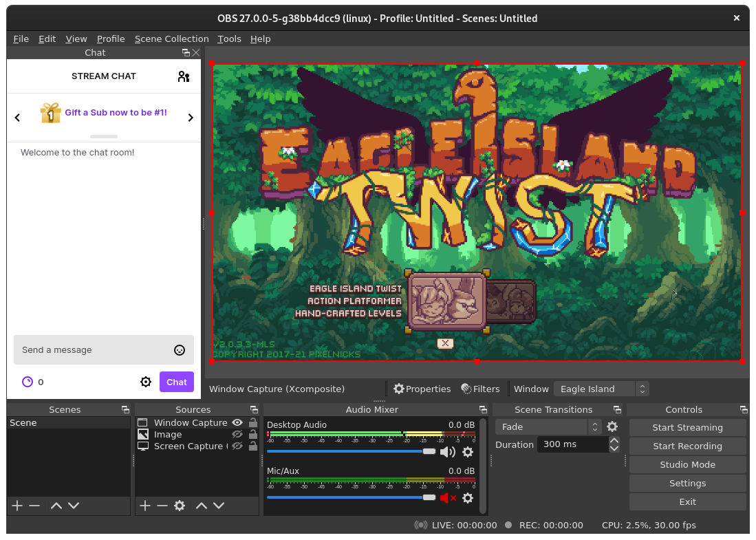Open the chat community users list icon
Screen dimensions: 756x540
point(183,76)
